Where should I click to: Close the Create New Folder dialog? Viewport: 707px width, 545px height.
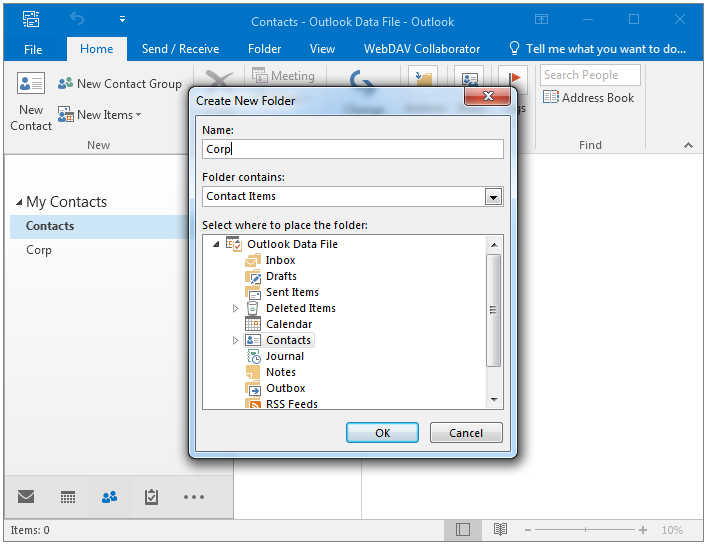(487, 96)
